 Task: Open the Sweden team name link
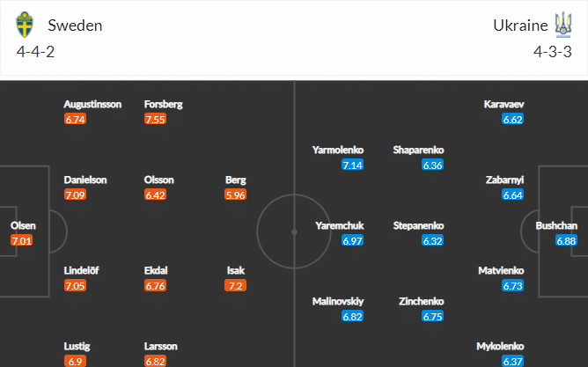(74, 25)
